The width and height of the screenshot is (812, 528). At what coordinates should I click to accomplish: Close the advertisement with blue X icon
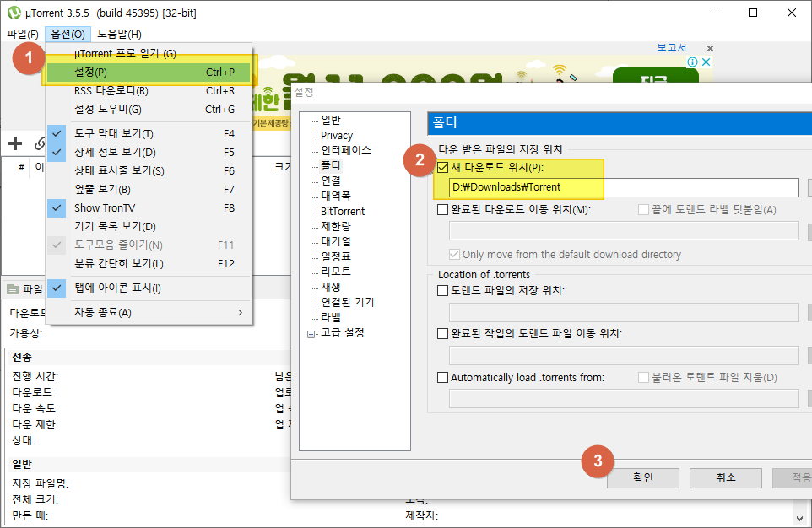[706, 62]
